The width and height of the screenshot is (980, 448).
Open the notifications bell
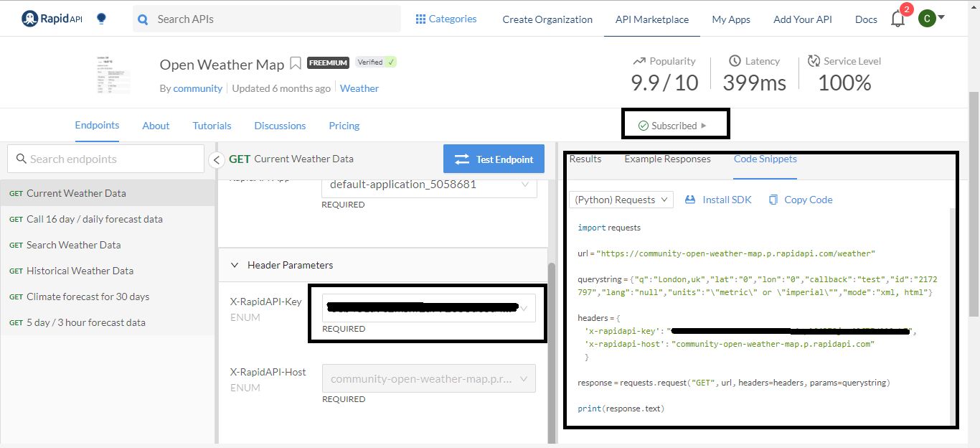click(x=897, y=19)
